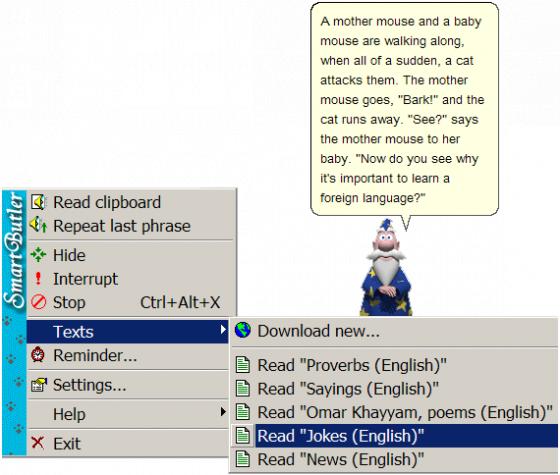Click the joke speech balloon
Screen dimensions: 560x475
tap(404, 109)
